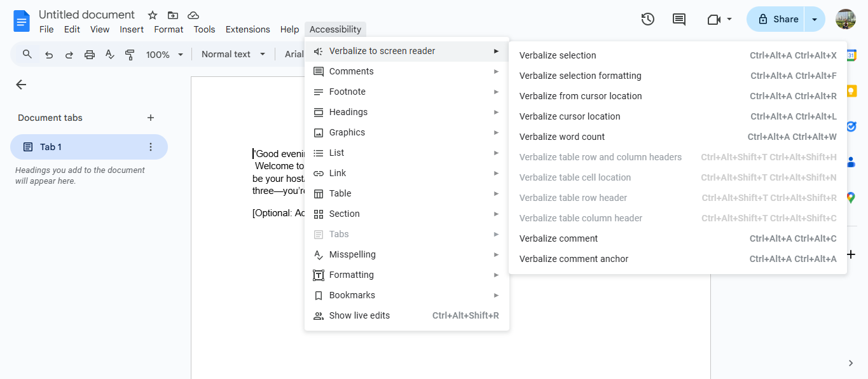
Task: Click the add tab plus icon
Action: click(151, 118)
